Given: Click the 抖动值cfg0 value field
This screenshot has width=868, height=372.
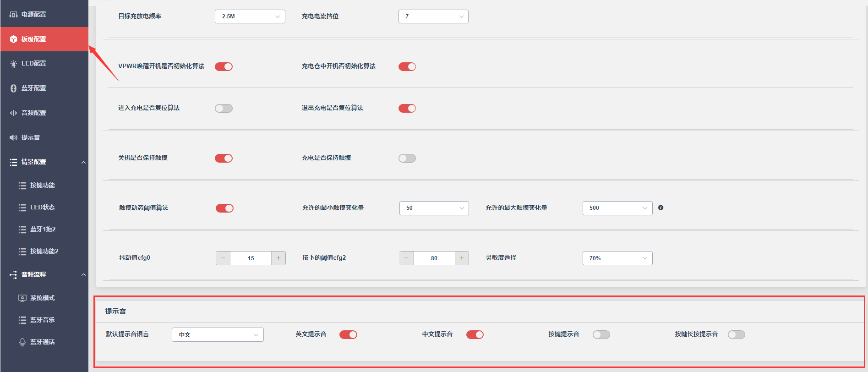Looking at the screenshot, I should click(x=251, y=258).
